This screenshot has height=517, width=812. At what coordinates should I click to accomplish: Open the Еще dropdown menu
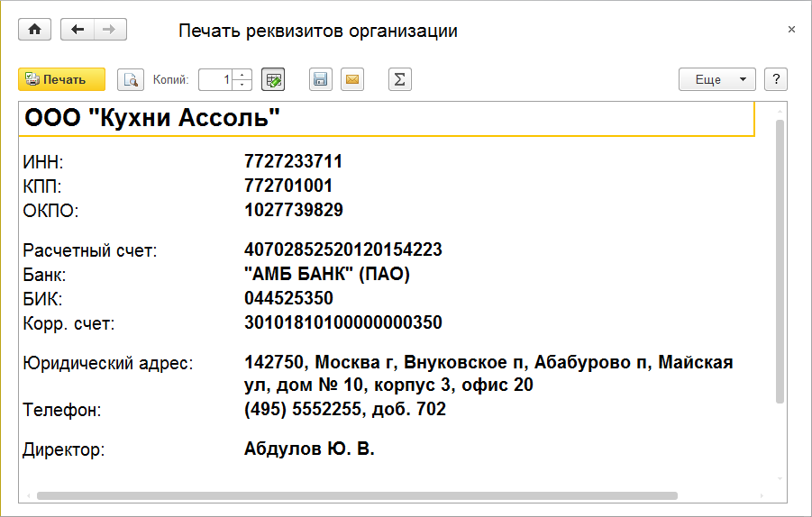click(x=716, y=79)
